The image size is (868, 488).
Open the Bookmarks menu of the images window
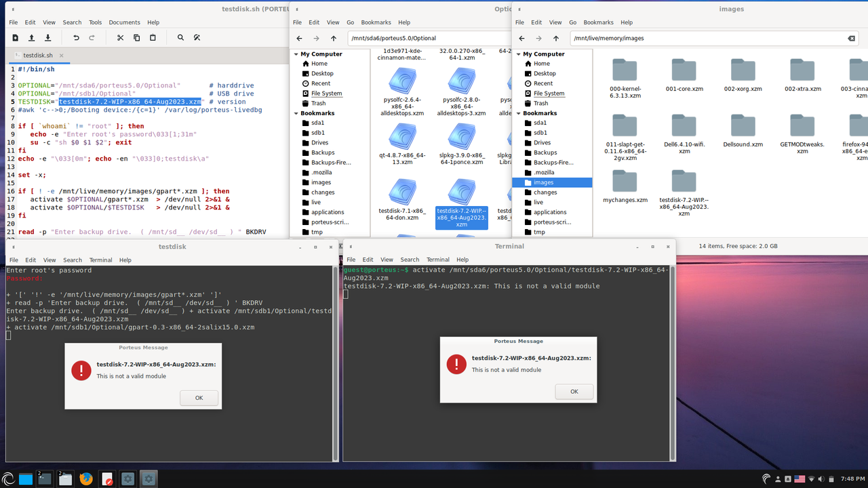pos(599,22)
